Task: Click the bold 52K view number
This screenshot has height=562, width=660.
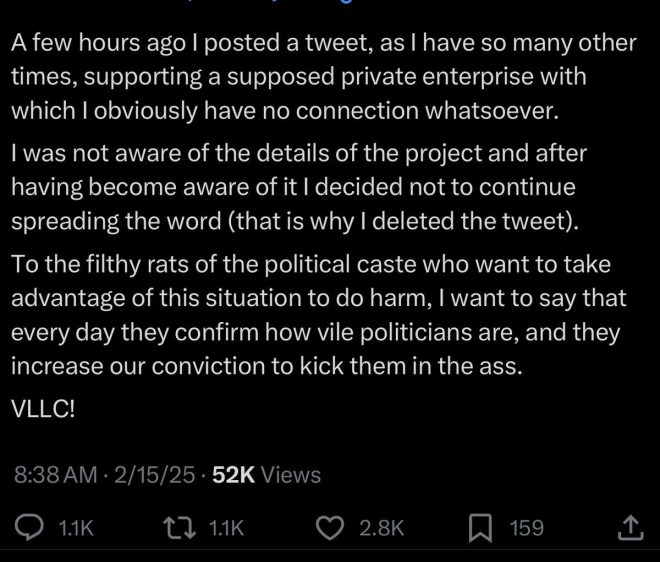Action: point(234,475)
